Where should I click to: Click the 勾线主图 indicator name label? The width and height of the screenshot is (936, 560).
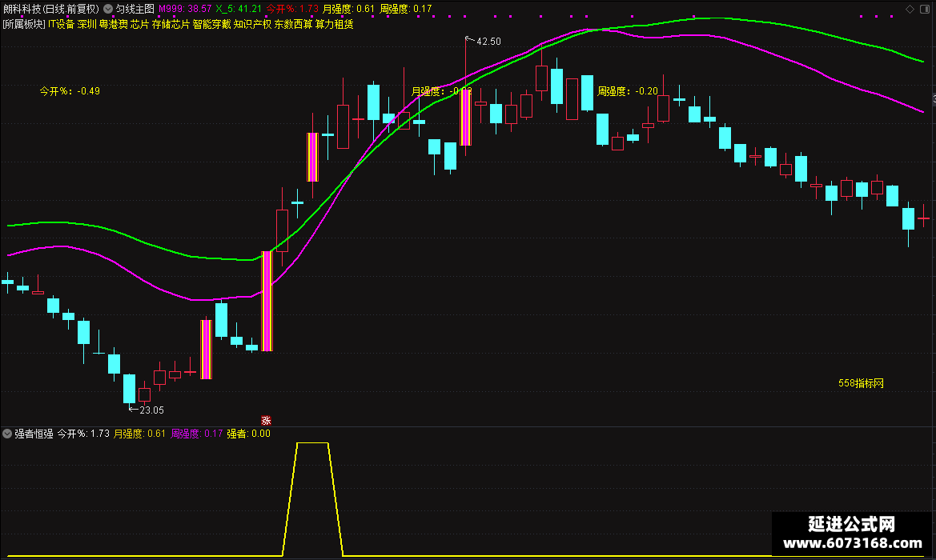tap(135, 9)
